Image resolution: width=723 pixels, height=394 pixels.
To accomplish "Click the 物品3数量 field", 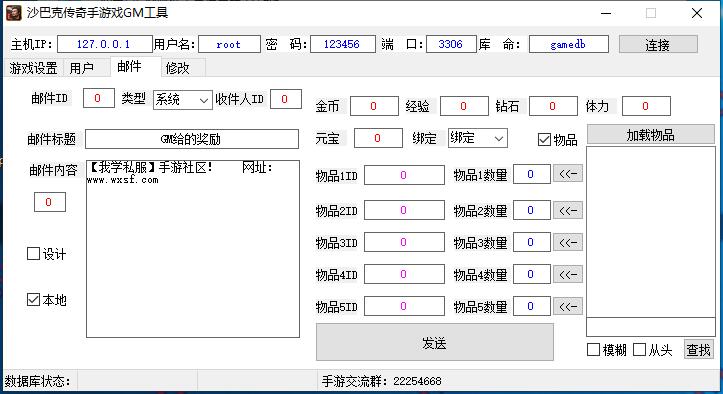I will tap(532, 242).
